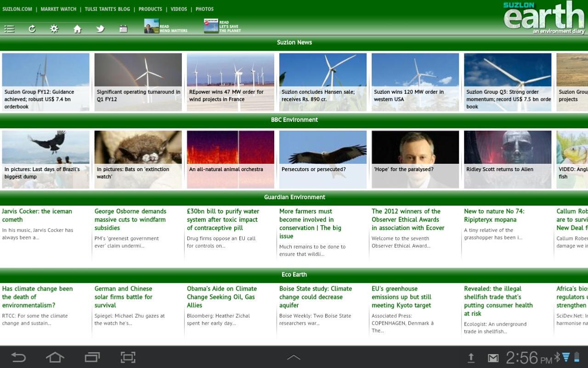Select Eco Earth section header
588x368 pixels.
[294, 274]
